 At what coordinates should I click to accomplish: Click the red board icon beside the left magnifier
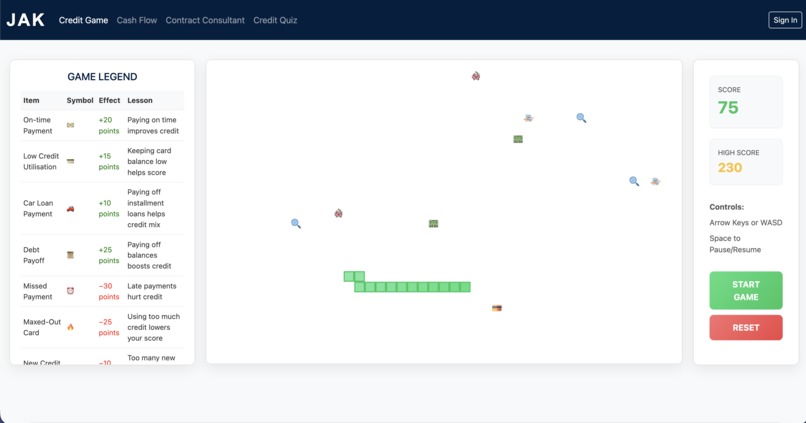tap(338, 213)
